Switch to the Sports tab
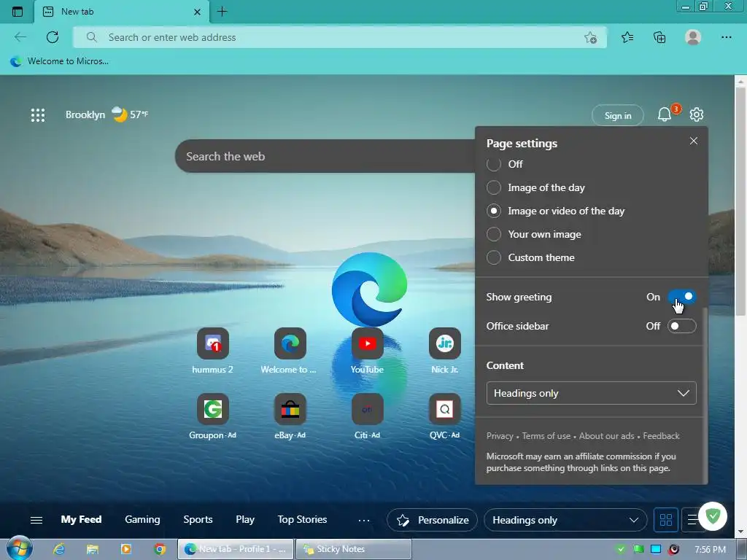This screenshot has width=747, height=560. (198, 519)
